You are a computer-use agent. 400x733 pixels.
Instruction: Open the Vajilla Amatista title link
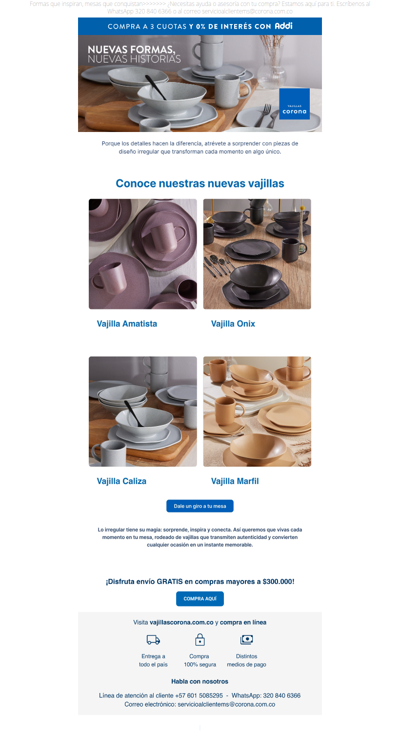coord(127,323)
